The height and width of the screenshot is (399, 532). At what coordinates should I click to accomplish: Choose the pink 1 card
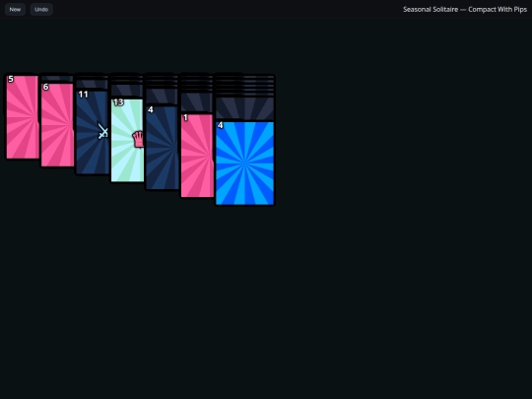click(197, 156)
